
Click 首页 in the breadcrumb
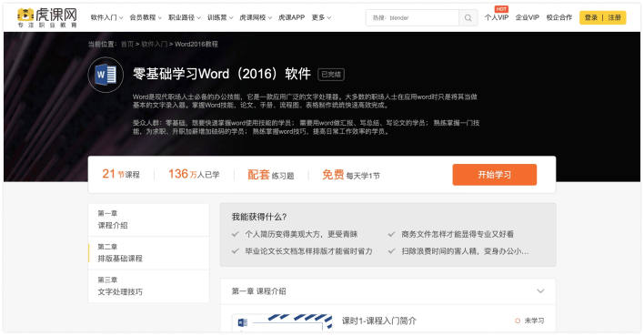tap(127, 44)
